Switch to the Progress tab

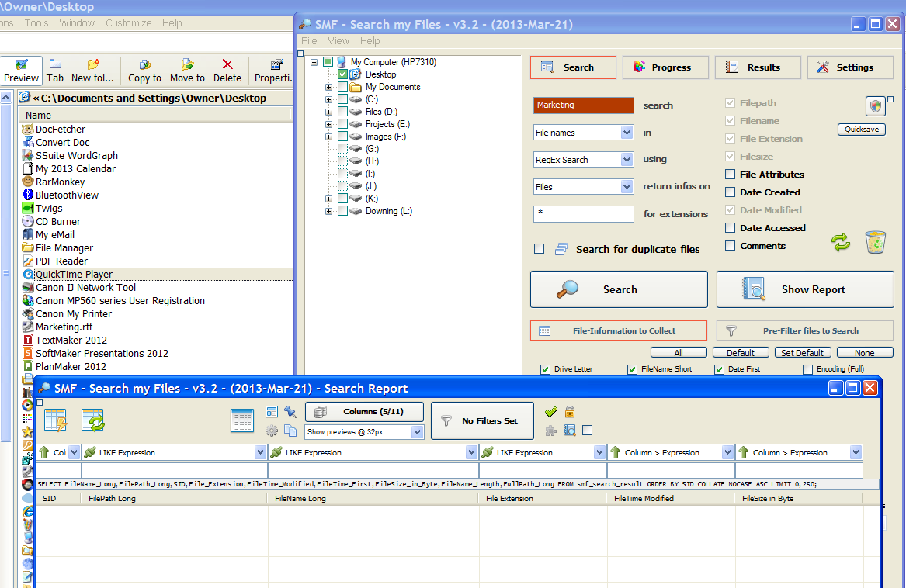coord(665,67)
